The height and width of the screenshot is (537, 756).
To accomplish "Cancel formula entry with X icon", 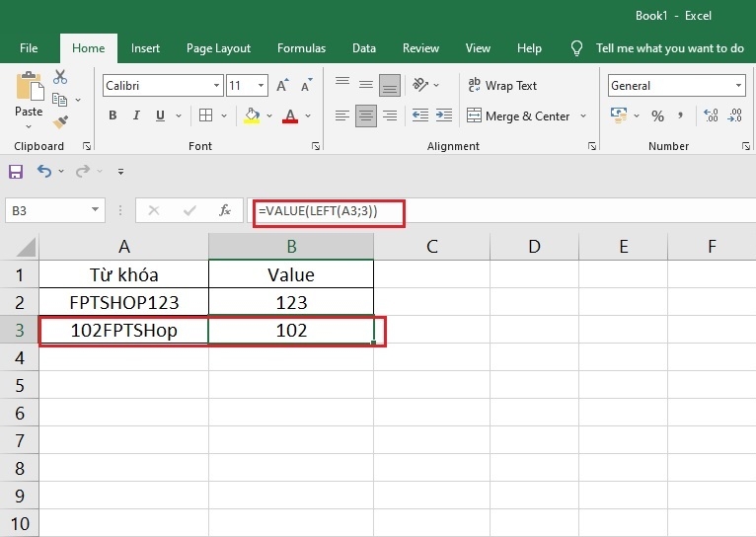I will 154,210.
